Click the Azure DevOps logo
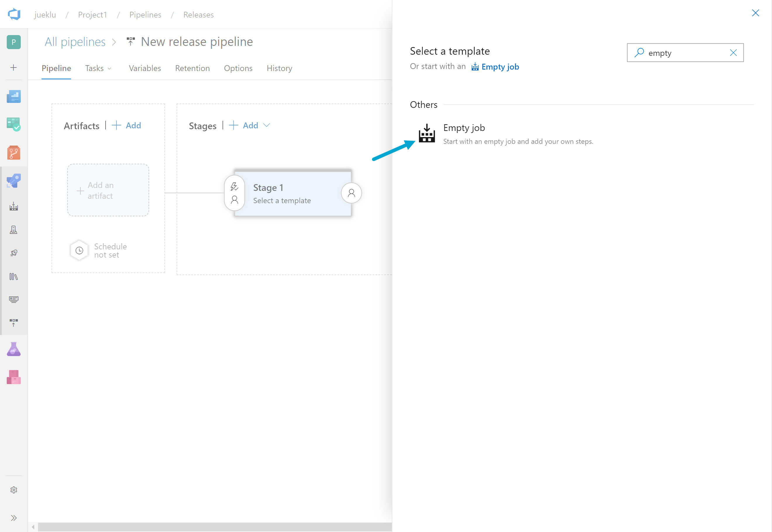The height and width of the screenshot is (532, 772). [x=14, y=14]
